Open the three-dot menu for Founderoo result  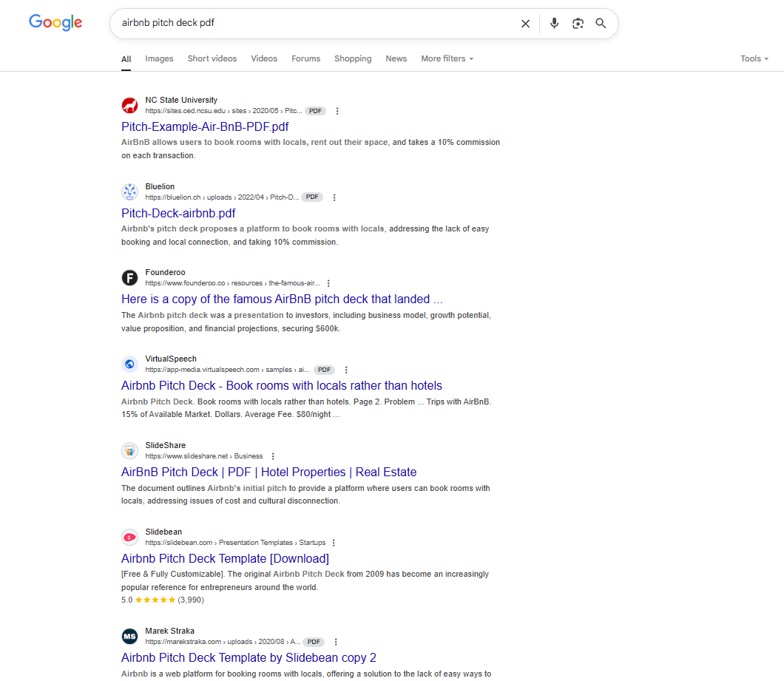pos(328,283)
